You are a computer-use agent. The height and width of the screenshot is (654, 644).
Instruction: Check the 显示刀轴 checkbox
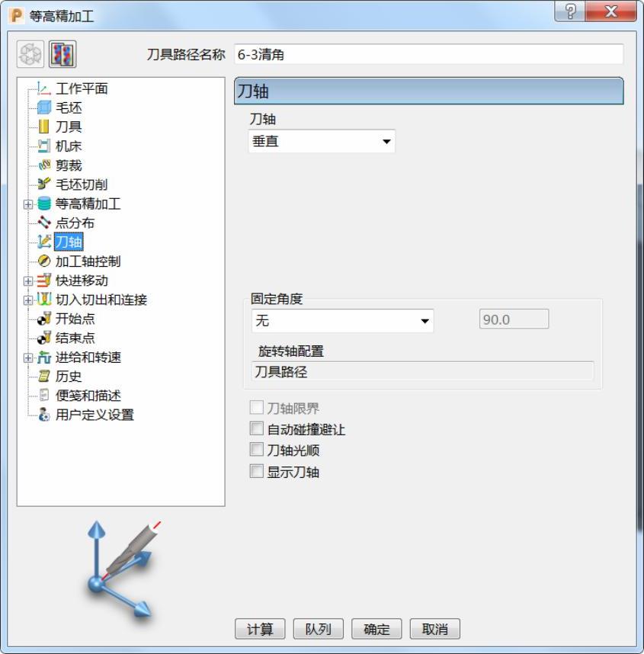point(257,471)
